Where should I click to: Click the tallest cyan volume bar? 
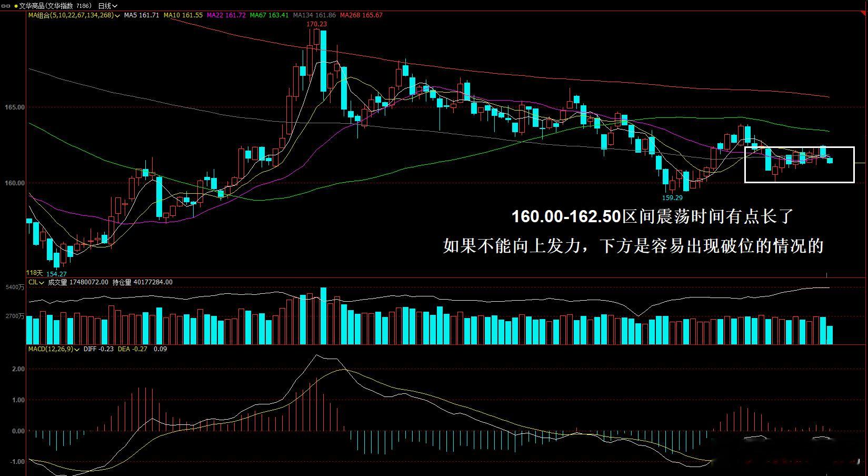323,316
